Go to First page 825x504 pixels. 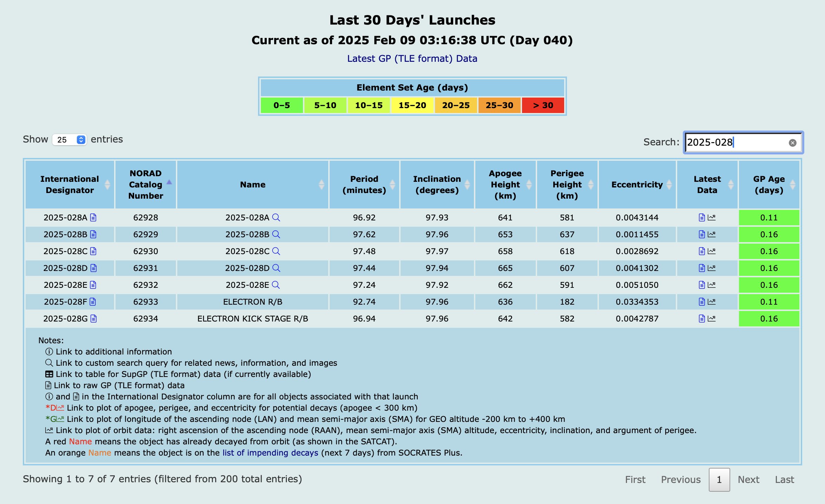[x=635, y=480]
